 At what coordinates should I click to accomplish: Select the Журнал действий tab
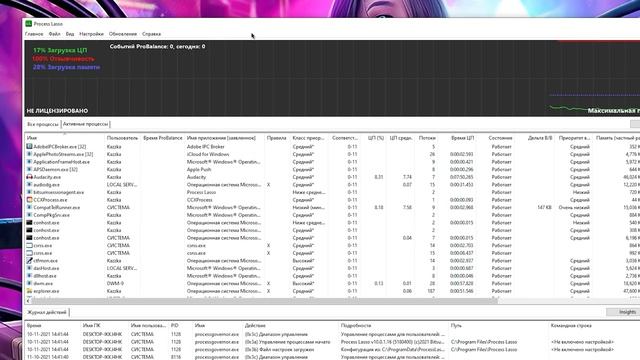coord(47,312)
